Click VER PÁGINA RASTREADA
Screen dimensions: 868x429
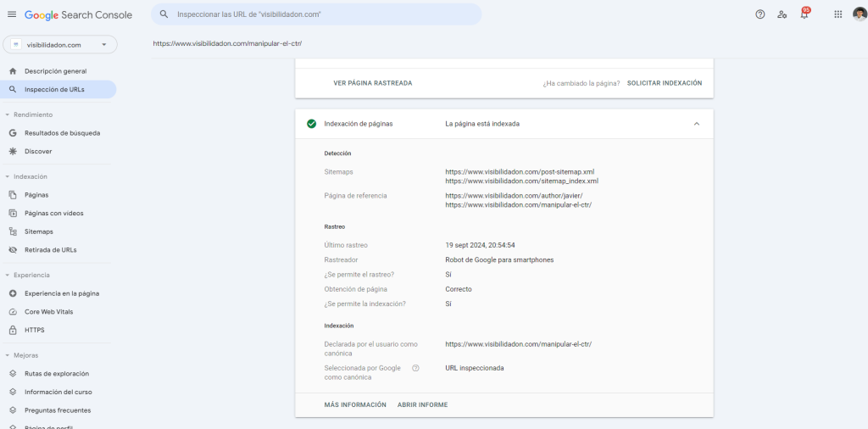point(373,83)
